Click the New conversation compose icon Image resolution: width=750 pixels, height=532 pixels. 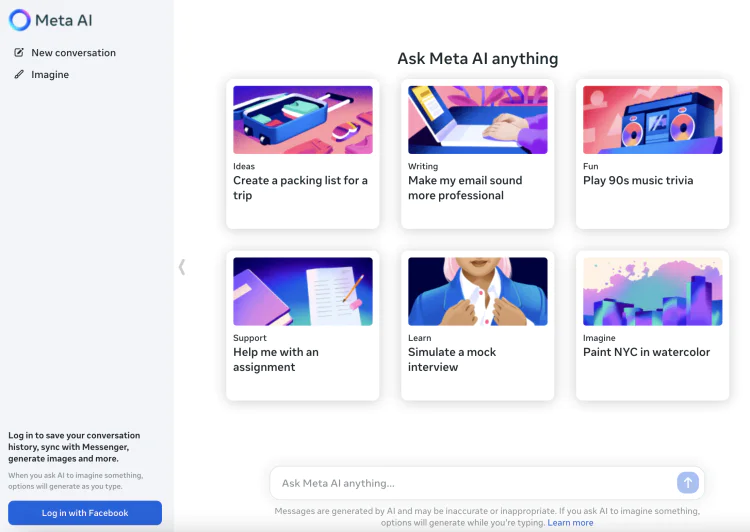pyautogui.click(x=19, y=53)
